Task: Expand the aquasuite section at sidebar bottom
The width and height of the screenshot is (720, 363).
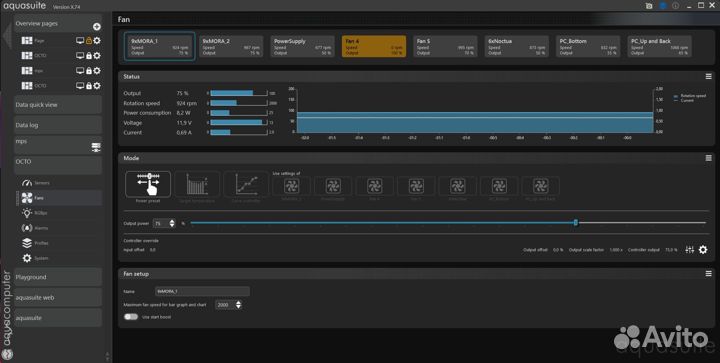Action: 58,318
